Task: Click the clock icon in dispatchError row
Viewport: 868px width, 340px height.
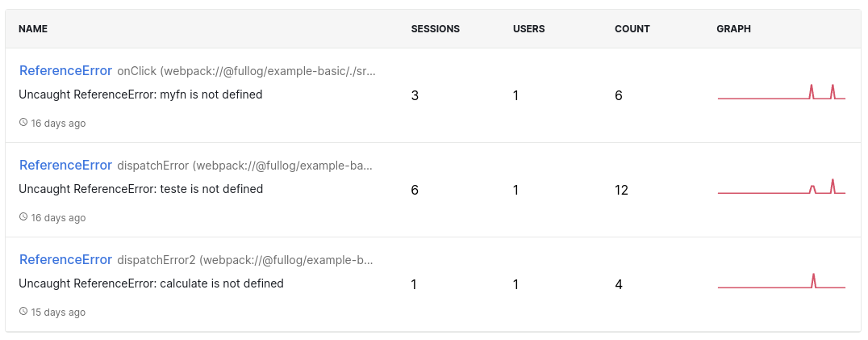Action: point(23,217)
